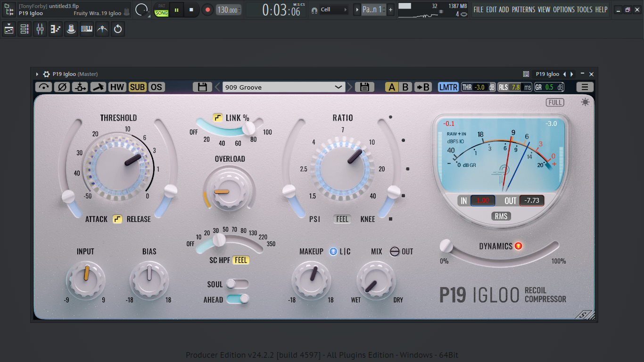Viewport: 644px width, 362px height.
Task: Expand the plugin window options arrow
Action: 37,74
